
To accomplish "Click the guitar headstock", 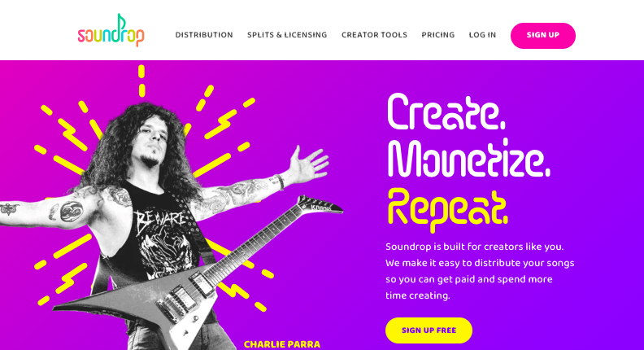I will [x=320, y=205].
